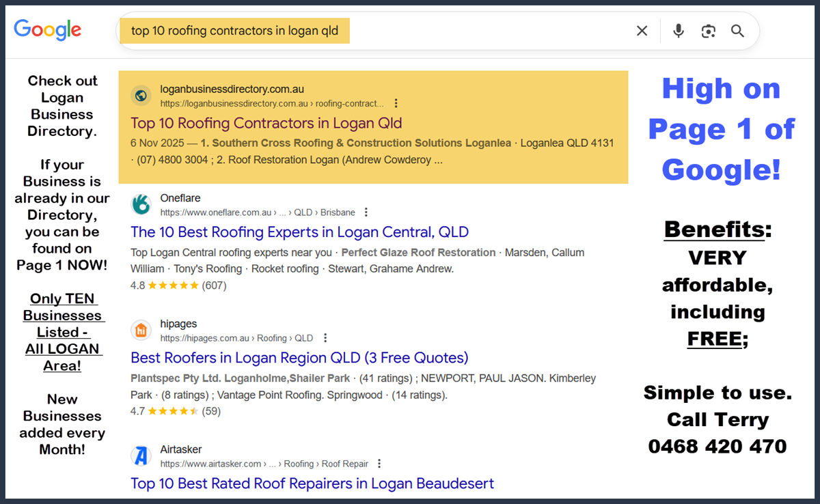Click the hipages site favicon

[141, 331]
